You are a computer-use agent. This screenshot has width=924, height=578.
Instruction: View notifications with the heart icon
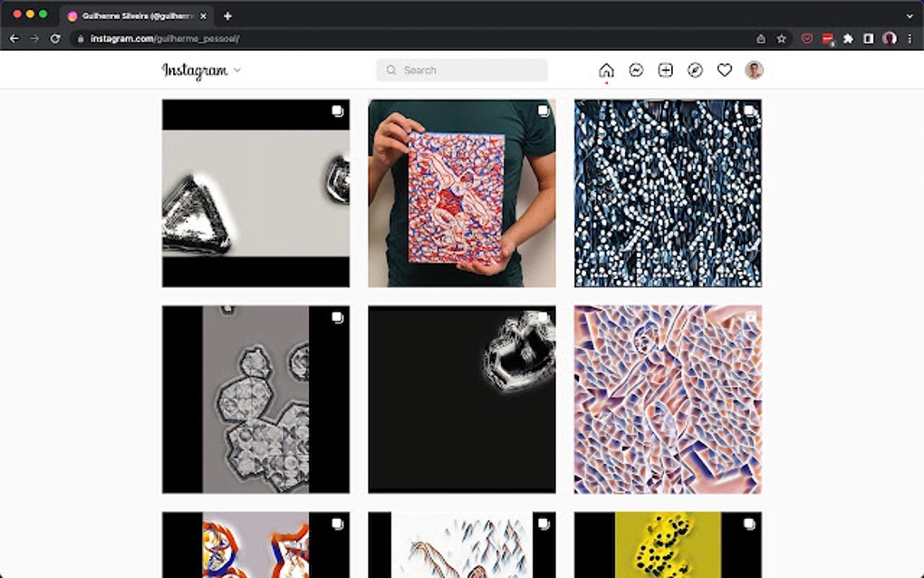click(725, 70)
